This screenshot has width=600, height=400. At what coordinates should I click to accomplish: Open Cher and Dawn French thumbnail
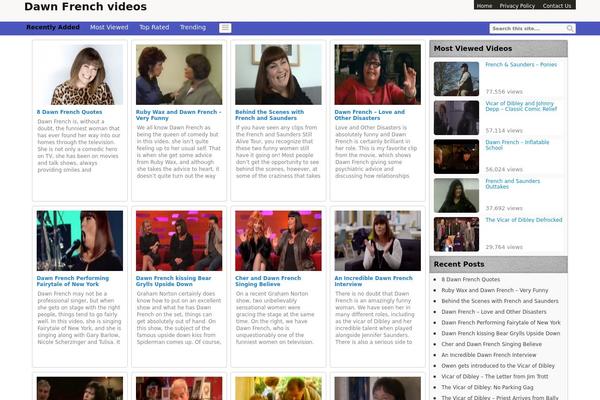tap(278, 241)
